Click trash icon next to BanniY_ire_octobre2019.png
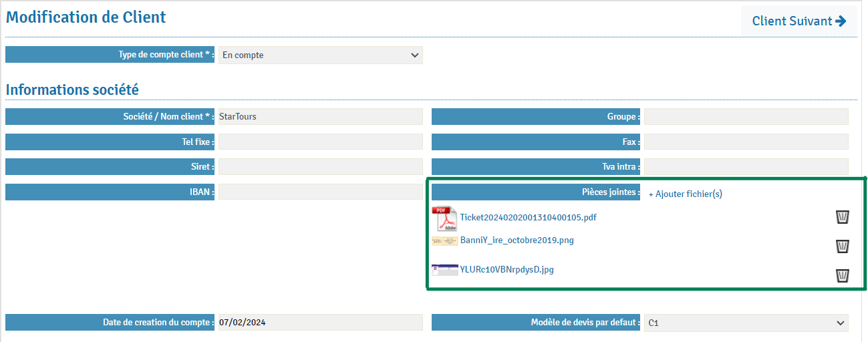The height and width of the screenshot is (342, 868). pyautogui.click(x=843, y=246)
